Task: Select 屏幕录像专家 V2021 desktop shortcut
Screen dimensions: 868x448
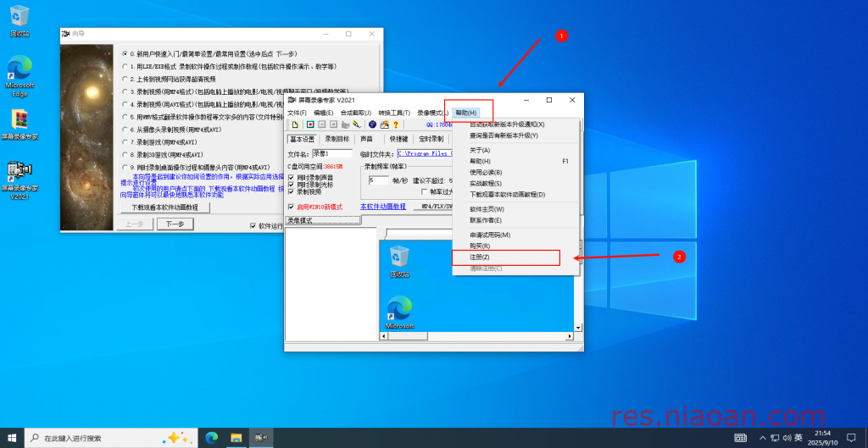Action: [19, 180]
